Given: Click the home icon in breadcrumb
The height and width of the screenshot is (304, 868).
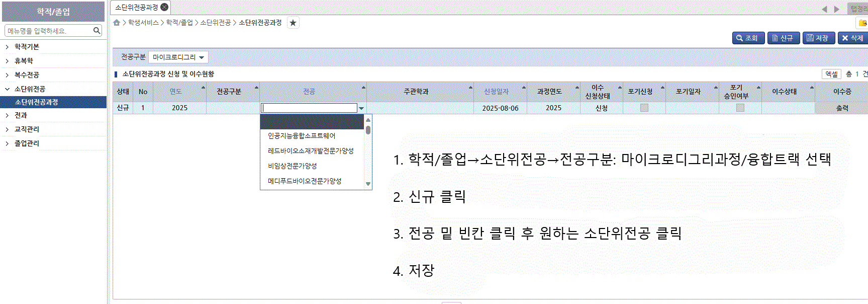Looking at the screenshot, I should (117, 23).
